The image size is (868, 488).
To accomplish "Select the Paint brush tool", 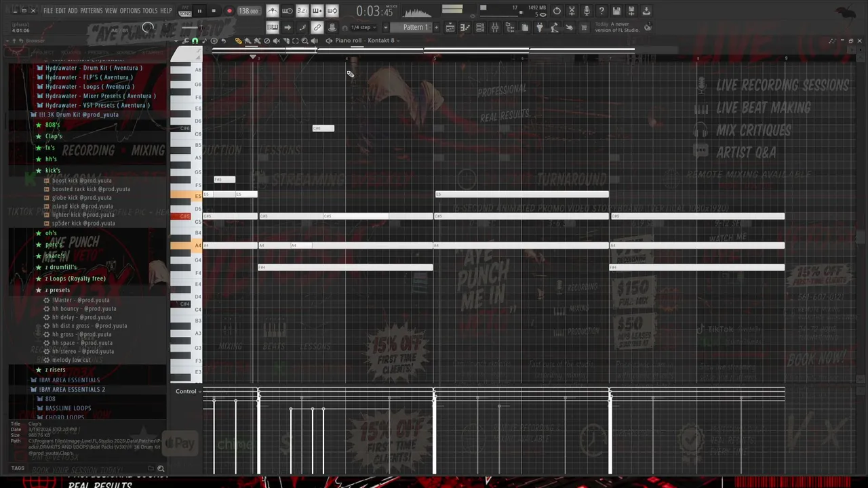I will point(248,41).
